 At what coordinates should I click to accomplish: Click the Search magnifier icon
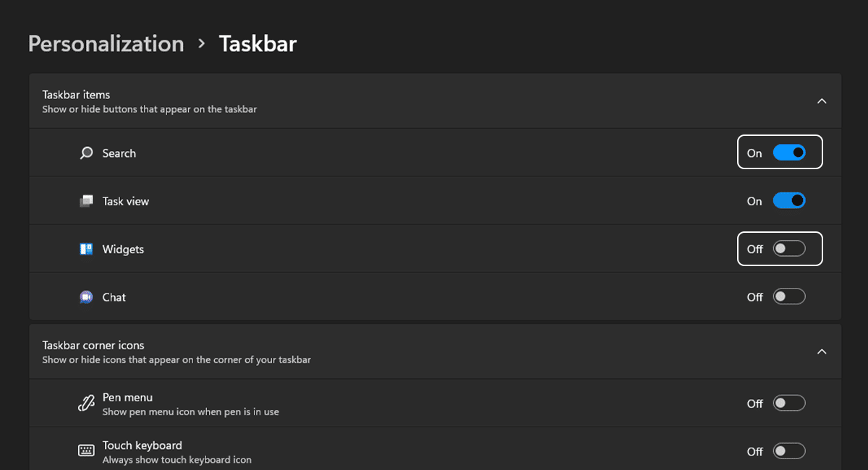(87, 153)
